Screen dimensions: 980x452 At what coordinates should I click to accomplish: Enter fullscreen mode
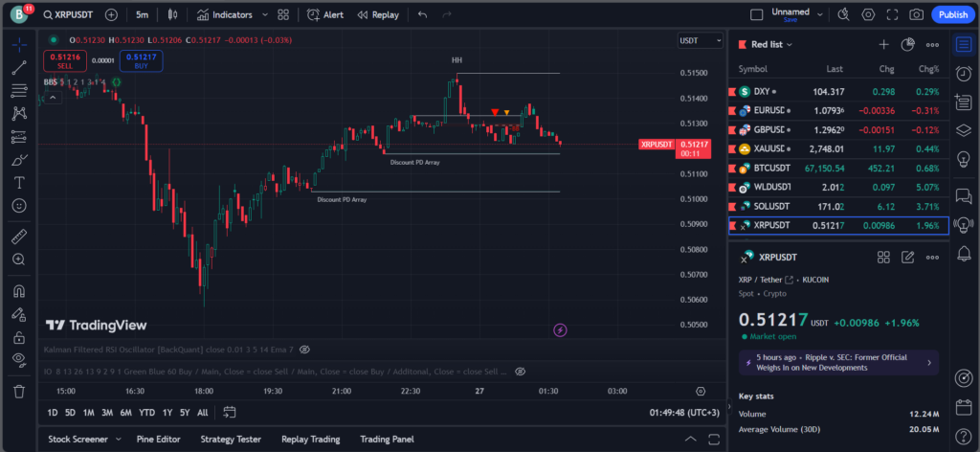coord(893,14)
